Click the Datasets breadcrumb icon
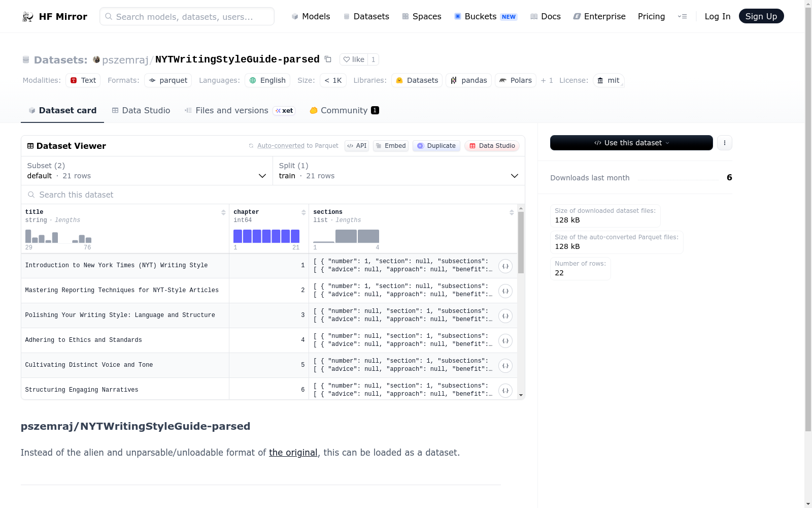 26,60
